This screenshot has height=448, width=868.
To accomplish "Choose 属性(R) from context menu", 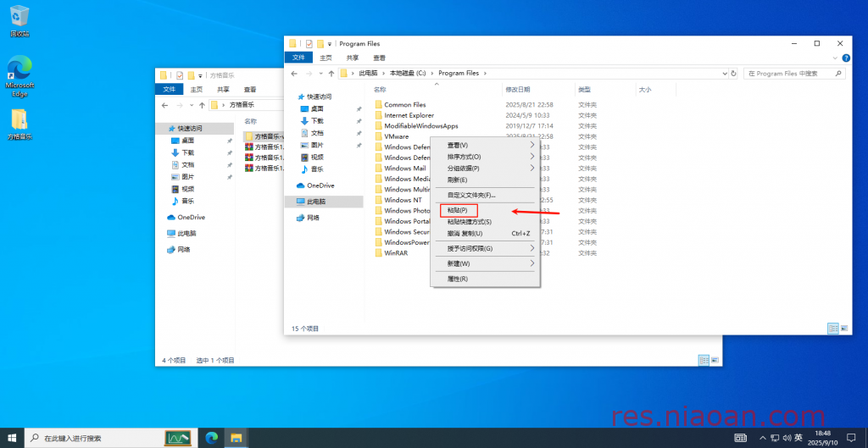I will tap(485, 279).
